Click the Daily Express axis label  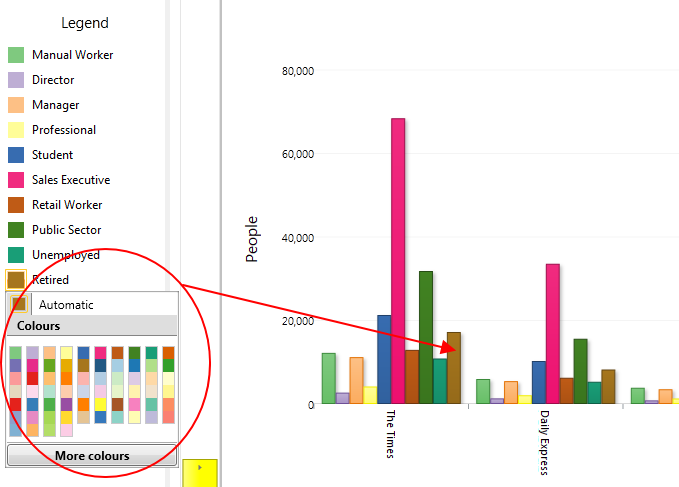544,442
